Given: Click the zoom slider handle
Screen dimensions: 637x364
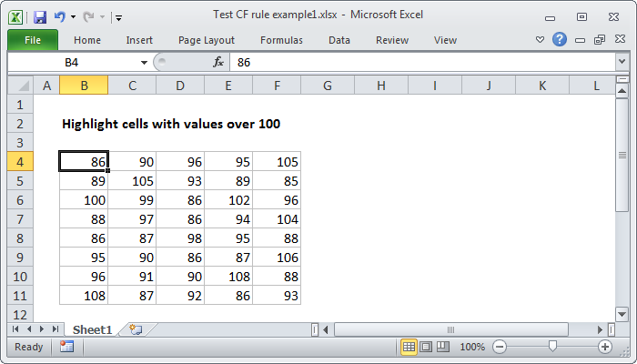Looking at the screenshot, I should 552,346.
